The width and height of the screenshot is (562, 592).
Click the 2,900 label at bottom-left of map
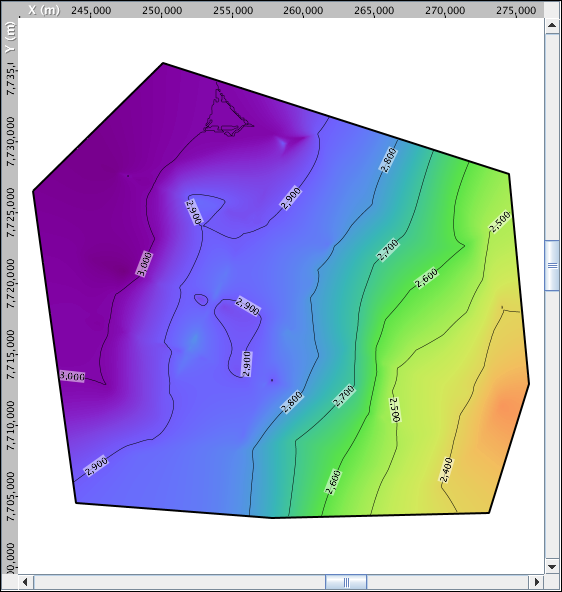pos(96,466)
